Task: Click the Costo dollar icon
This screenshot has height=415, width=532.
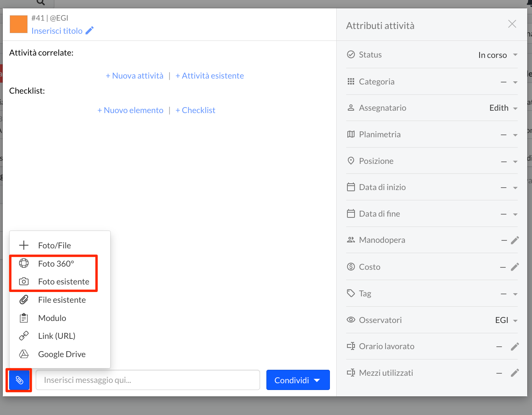Action: (351, 267)
